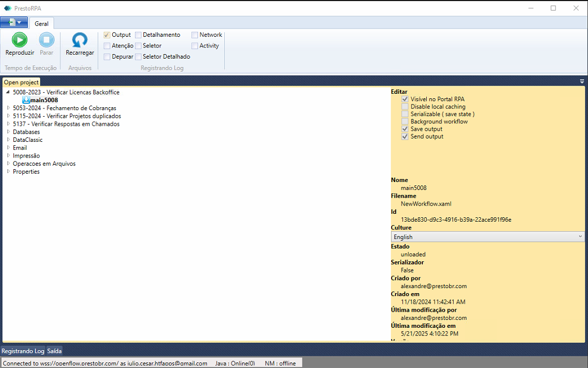The width and height of the screenshot is (588, 368).
Task: Switch to the Geral ribbon tab
Action: (x=41, y=23)
